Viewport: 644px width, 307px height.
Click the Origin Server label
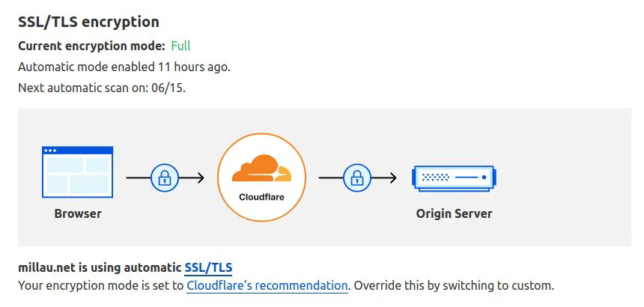pyautogui.click(x=454, y=213)
